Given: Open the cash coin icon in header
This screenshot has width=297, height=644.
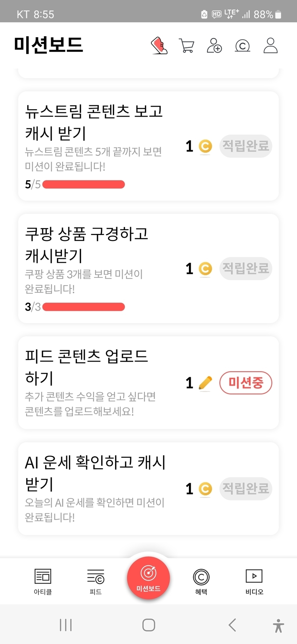Looking at the screenshot, I should click(x=242, y=46).
